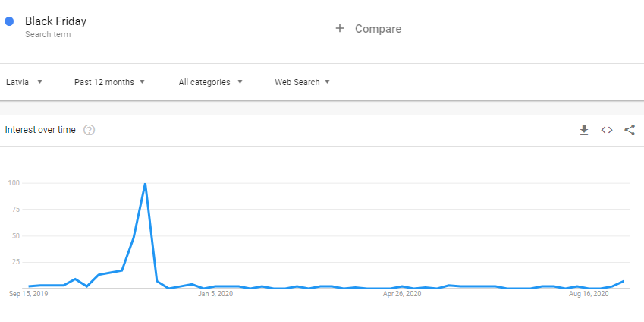Open the All categories dropdown
Image resolution: width=644 pixels, height=322 pixels.
pos(211,82)
